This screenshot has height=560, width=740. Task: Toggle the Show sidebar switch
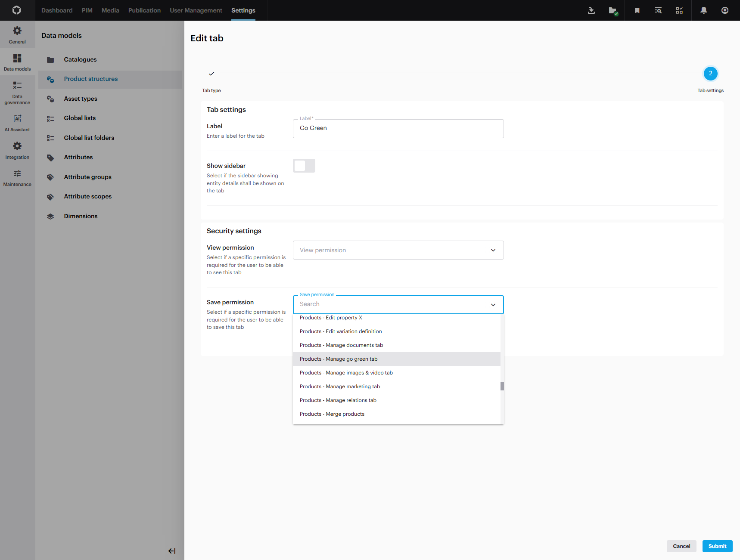[304, 166]
